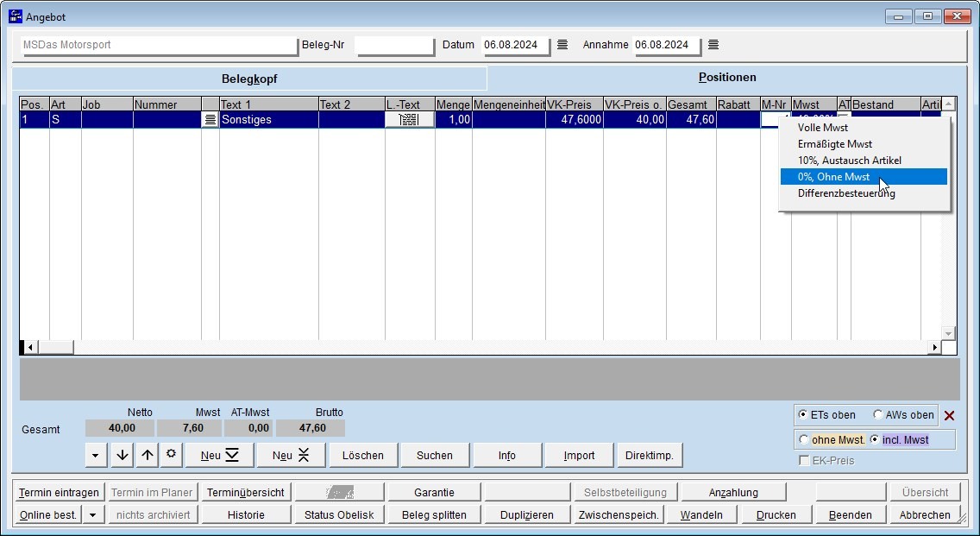Screen dimensions: 980x536
Task: Click the Wandeln button
Action: 701,515
